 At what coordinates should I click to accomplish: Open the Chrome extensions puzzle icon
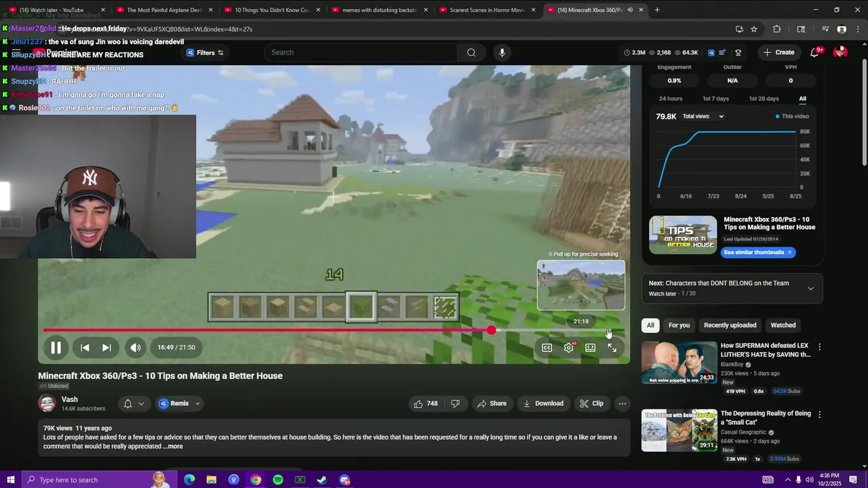tap(777, 29)
